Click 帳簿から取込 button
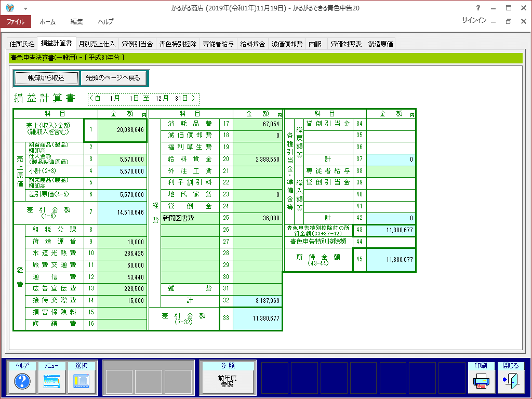Image resolution: width=532 pixels, height=399 pixels. coord(46,78)
